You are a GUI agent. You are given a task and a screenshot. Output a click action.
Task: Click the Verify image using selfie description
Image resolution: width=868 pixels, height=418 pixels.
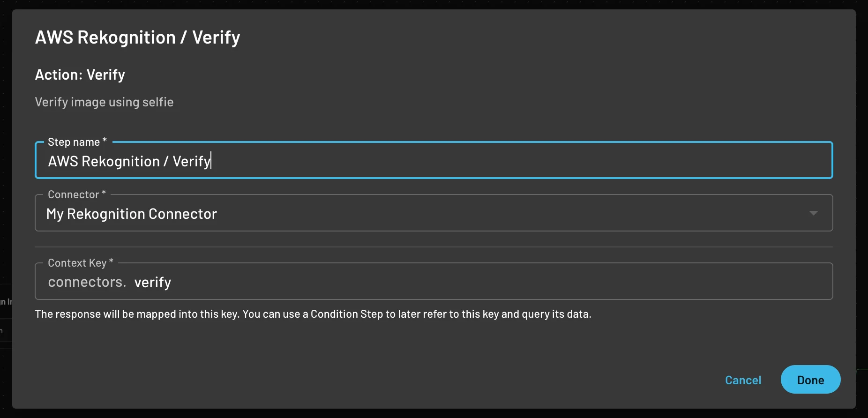[x=104, y=102]
